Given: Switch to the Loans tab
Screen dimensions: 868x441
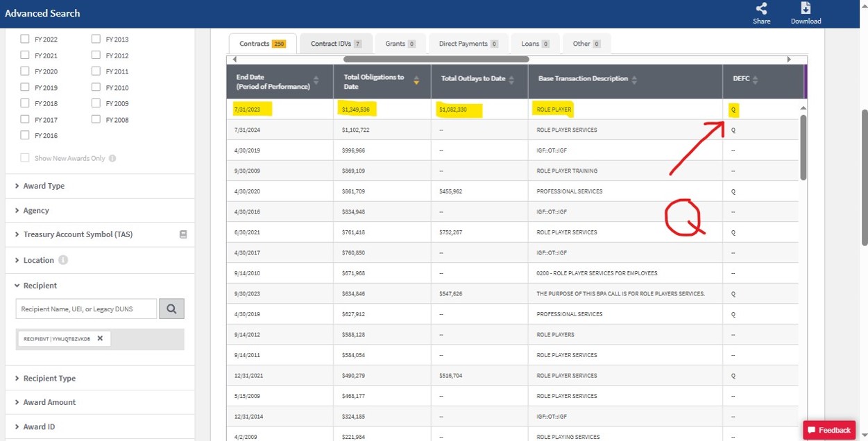Looking at the screenshot, I should coord(535,44).
